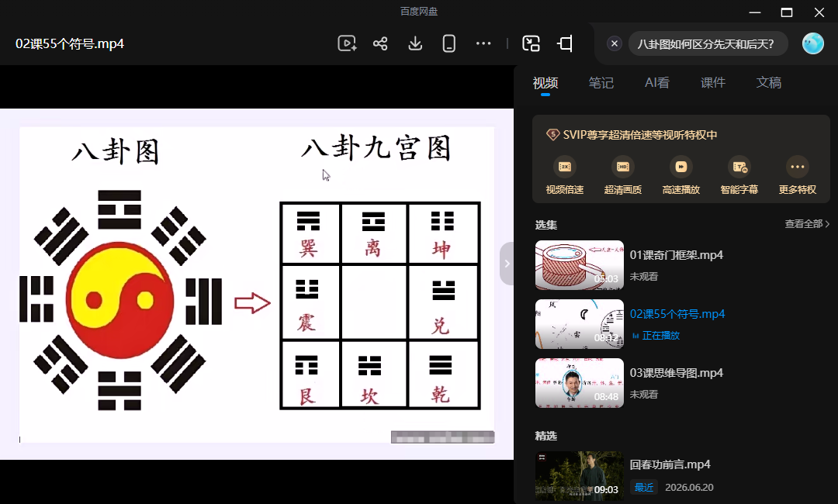This screenshot has height=504, width=838.
Task: Play 03课思维导图.mp4 from the list
Action: pyautogui.click(x=676, y=373)
